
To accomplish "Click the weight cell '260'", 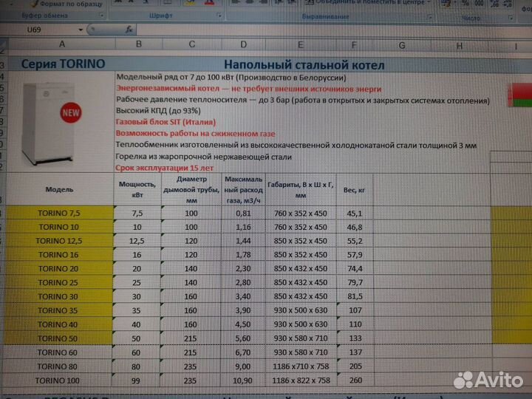I will click(355, 381).
